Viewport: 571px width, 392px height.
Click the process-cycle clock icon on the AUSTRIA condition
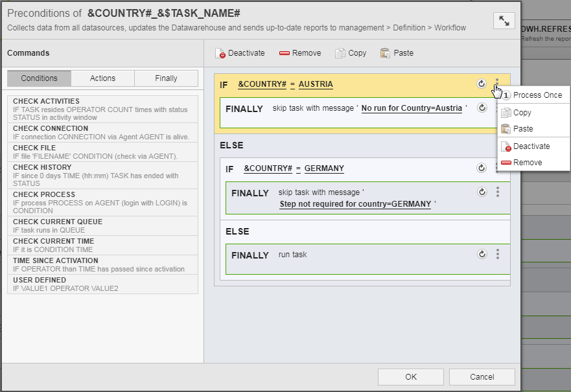[x=481, y=84]
